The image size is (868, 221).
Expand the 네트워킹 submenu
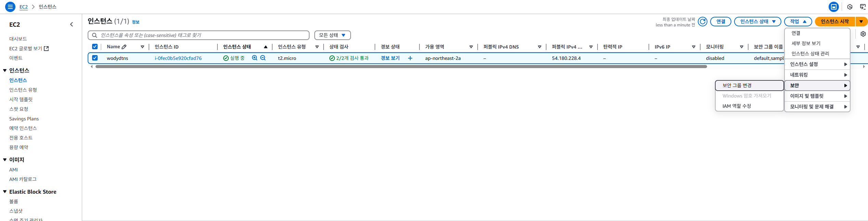[x=817, y=75]
